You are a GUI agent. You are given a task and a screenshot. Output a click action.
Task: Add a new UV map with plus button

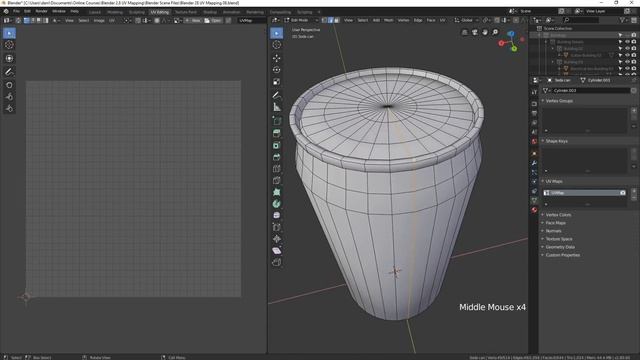click(x=634, y=191)
